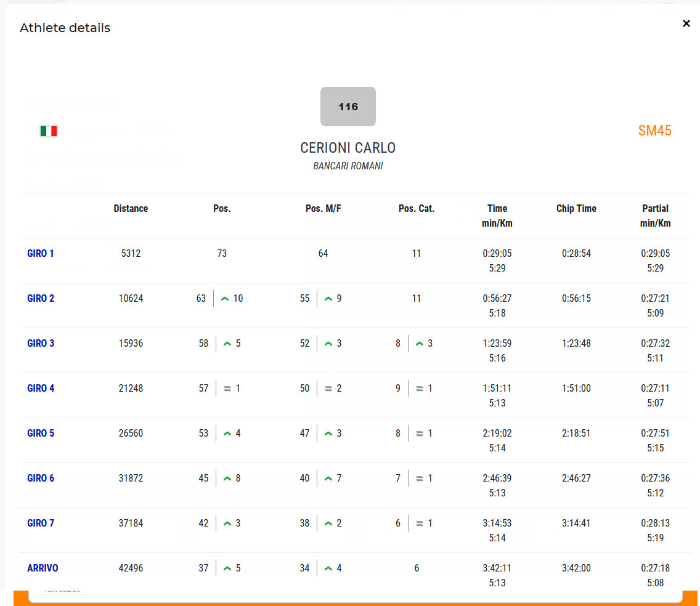Select the GIRO 3 lap link
The width and height of the screenshot is (700, 606).
click(41, 343)
